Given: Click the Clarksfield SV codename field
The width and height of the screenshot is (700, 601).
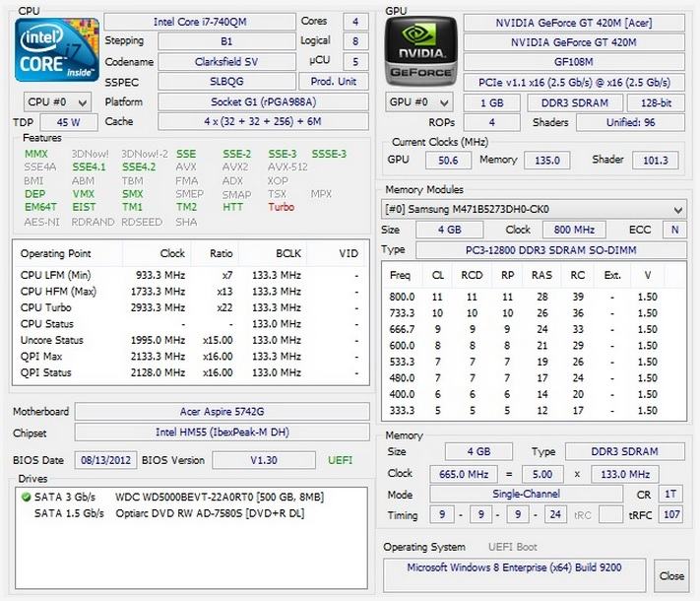Looking at the screenshot, I should 226,62.
